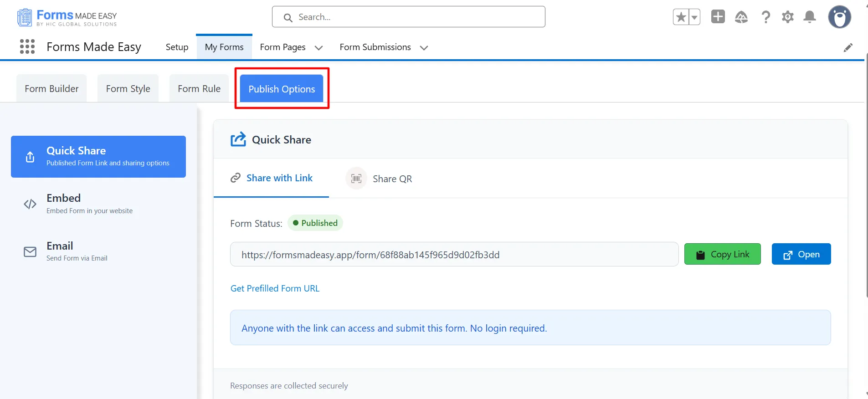Switch to the Form Style tab
Screen dimensions: 868x399
coord(128,89)
